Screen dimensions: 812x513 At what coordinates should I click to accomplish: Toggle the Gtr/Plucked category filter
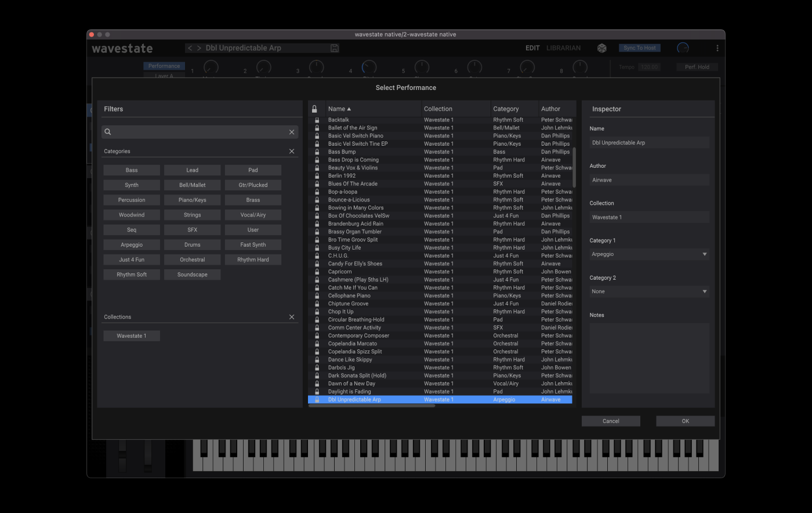(253, 185)
